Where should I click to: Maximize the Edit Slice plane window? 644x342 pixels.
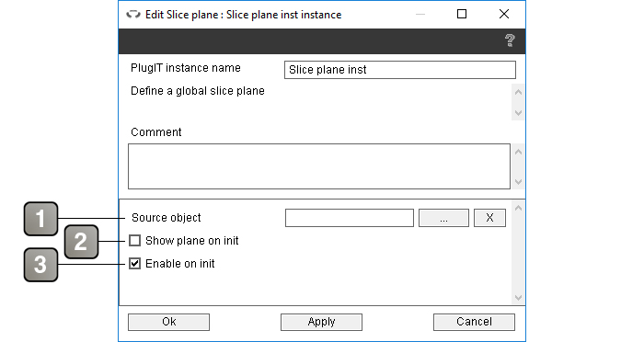[x=462, y=14]
